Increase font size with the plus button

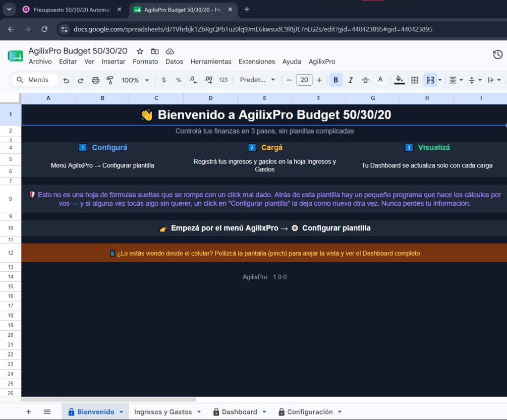[319, 80]
